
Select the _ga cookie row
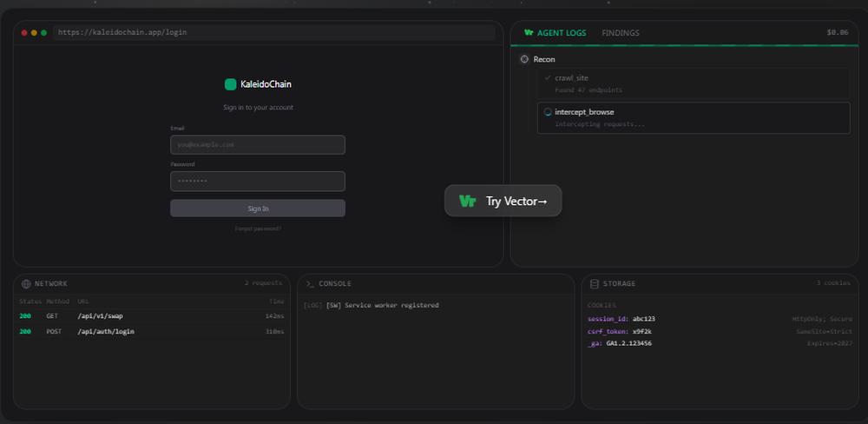(719, 344)
